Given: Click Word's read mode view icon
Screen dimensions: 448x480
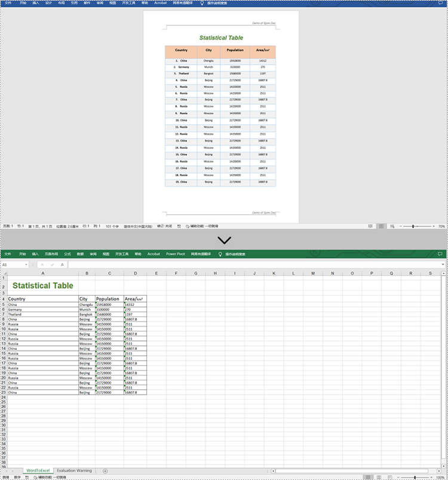Looking at the screenshot, I should (x=370, y=226).
